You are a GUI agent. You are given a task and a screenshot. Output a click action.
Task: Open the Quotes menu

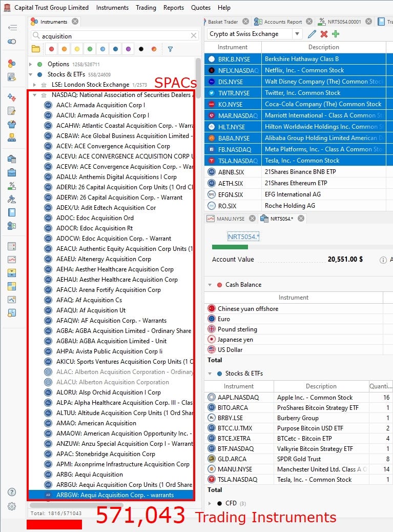(200, 8)
